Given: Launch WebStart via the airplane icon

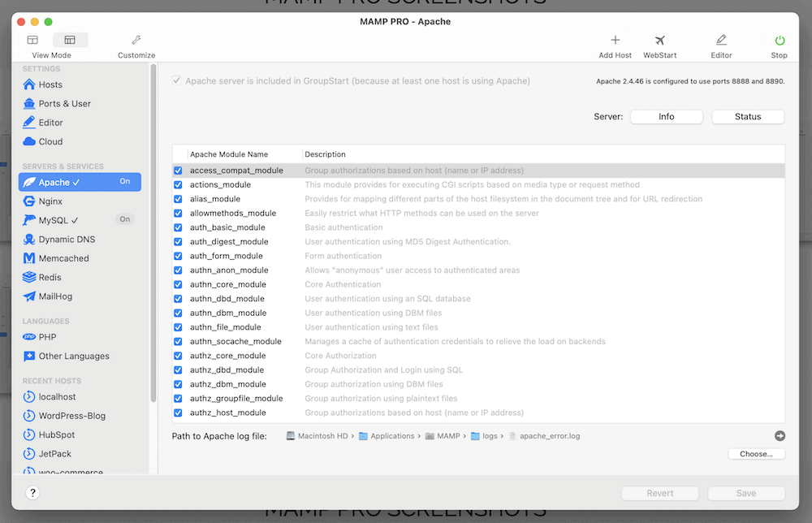Looking at the screenshot, I should click(x=659, y=41).
